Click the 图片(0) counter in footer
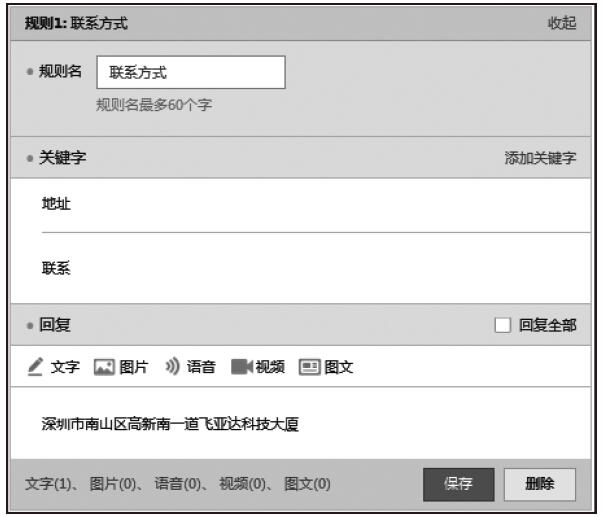The image size is (602, 517). point(115,484)
